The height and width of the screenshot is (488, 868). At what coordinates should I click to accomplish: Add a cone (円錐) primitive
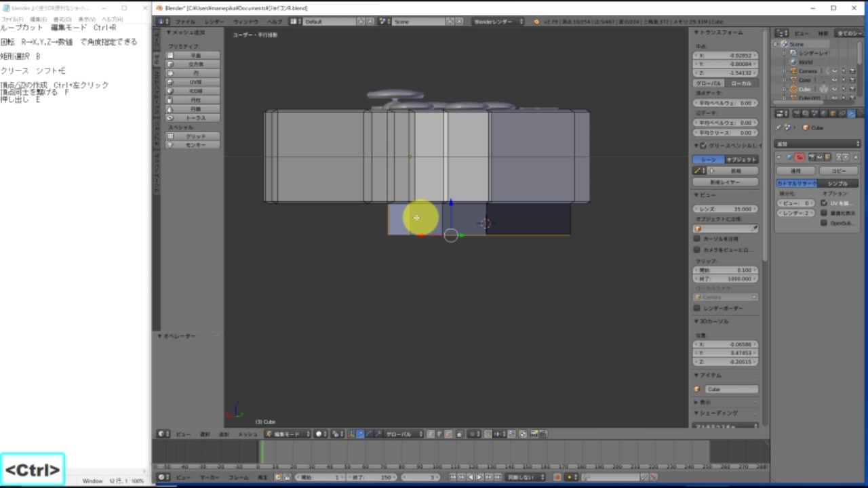pyautogui.click(x=193, y=108)
